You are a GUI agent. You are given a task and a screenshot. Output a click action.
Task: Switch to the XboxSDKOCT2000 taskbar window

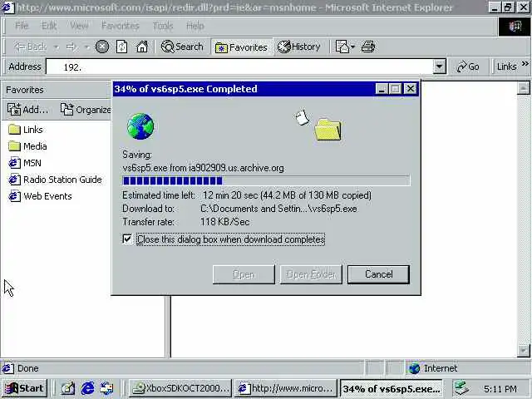point(180,388)
